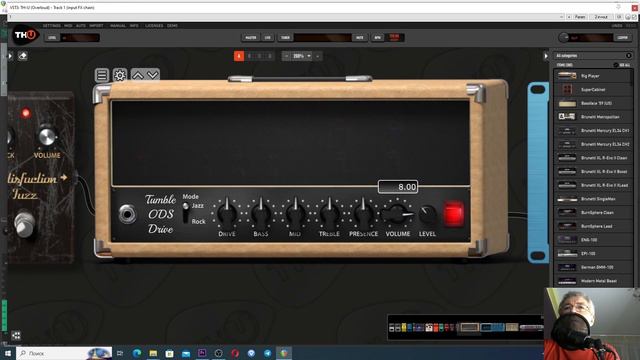Image resolution: width=640 pixels, height=360 pixels.
Task: Select Rig Player in component list
Action: pos(593,76)
